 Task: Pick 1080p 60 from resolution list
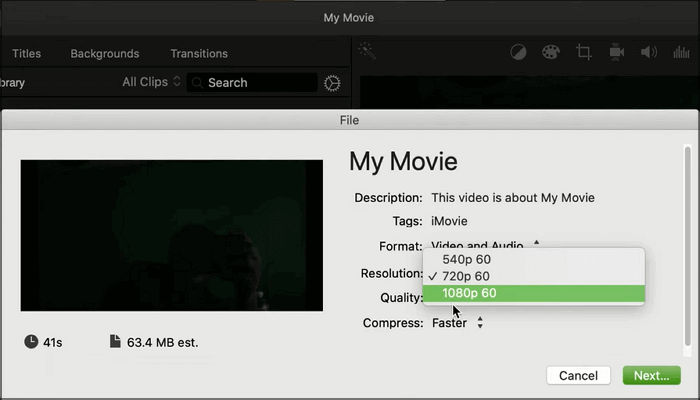pyautogui.click(x=469, y=293)
